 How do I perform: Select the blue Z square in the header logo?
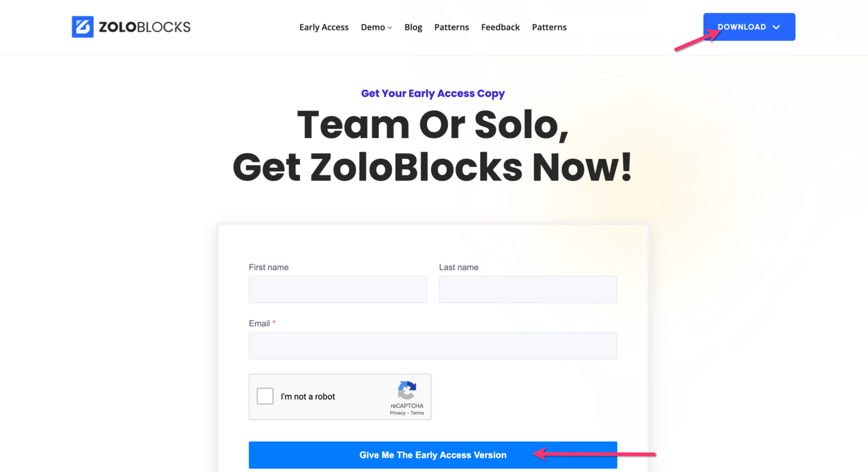(83, 27)
